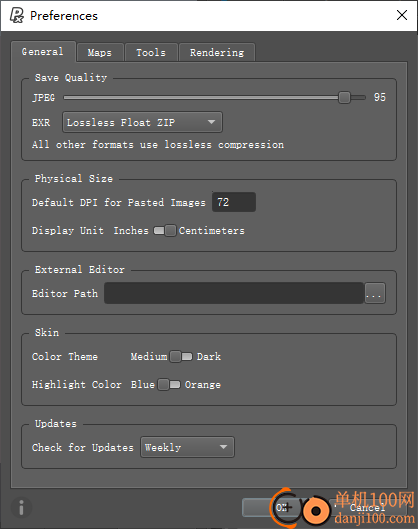Click the Default DPI input field
Screen dimensions: 418x529
[234, 202]
